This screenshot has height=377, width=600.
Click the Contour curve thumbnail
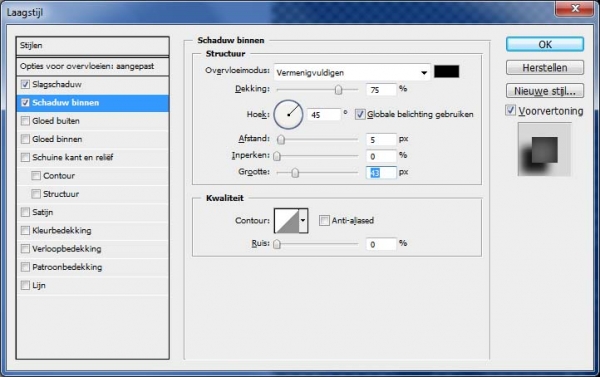(x=286, y=220)
